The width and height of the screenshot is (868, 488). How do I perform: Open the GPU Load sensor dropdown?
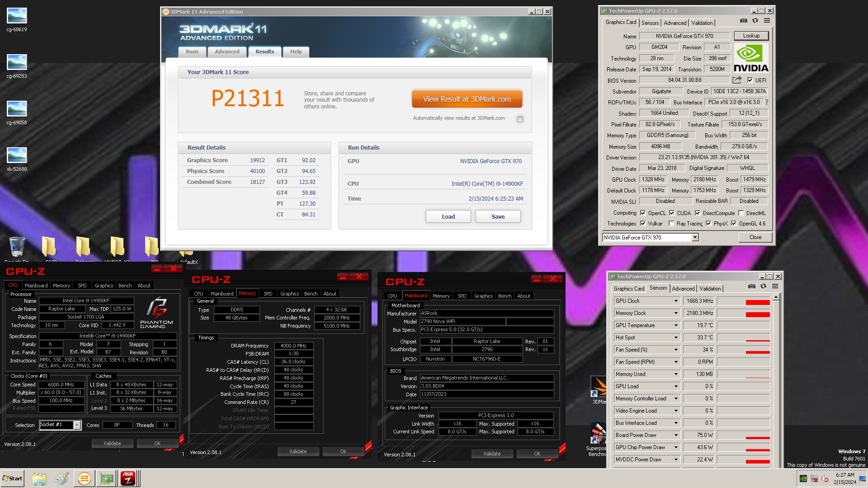point(676,386)
